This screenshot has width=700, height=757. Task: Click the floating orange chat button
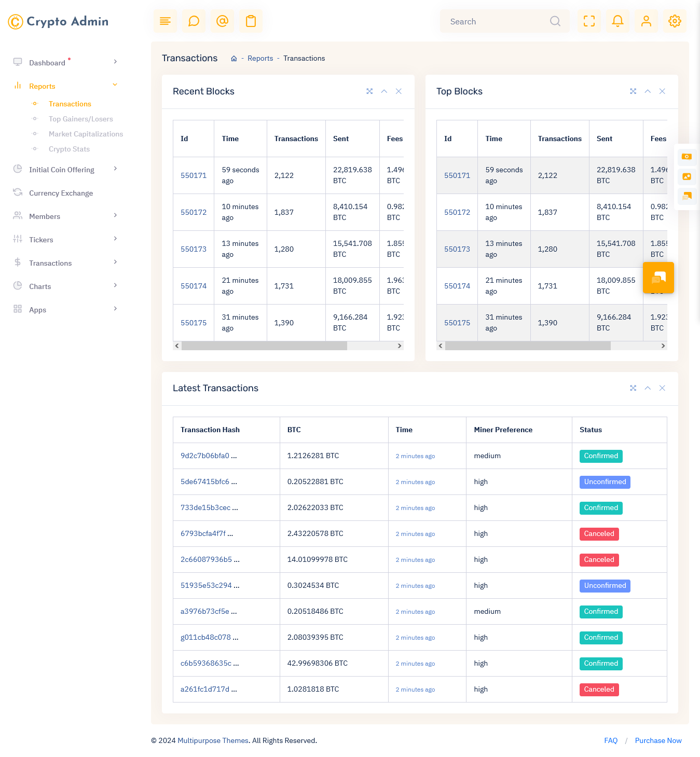[658, 278]
